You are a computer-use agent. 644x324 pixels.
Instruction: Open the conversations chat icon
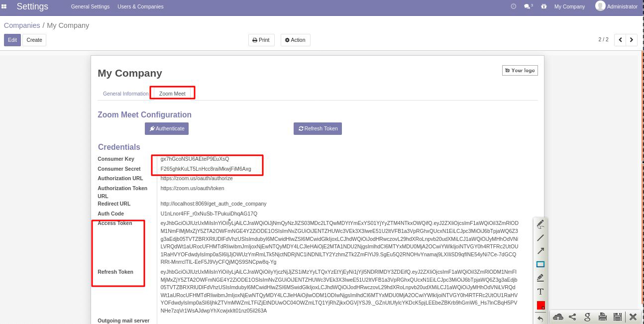click(x=528, y=6)
